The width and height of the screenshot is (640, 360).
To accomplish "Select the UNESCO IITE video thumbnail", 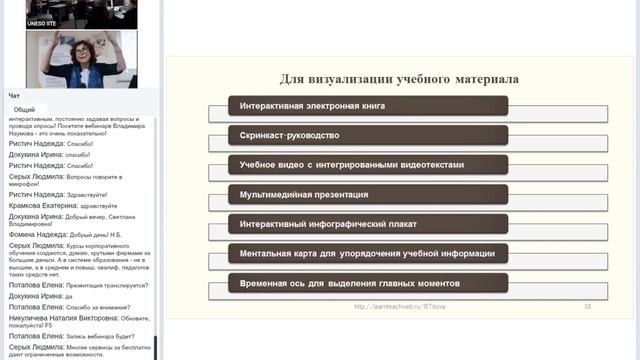I will [82, 14].
